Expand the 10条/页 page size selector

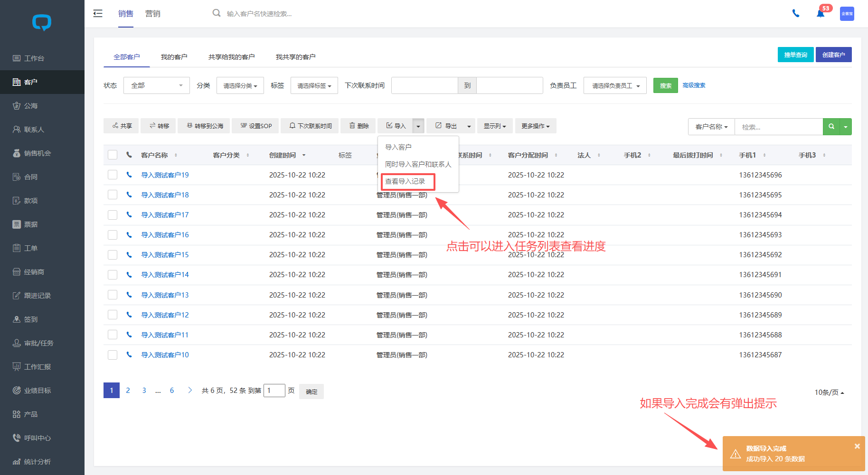[x=829, y=392]
